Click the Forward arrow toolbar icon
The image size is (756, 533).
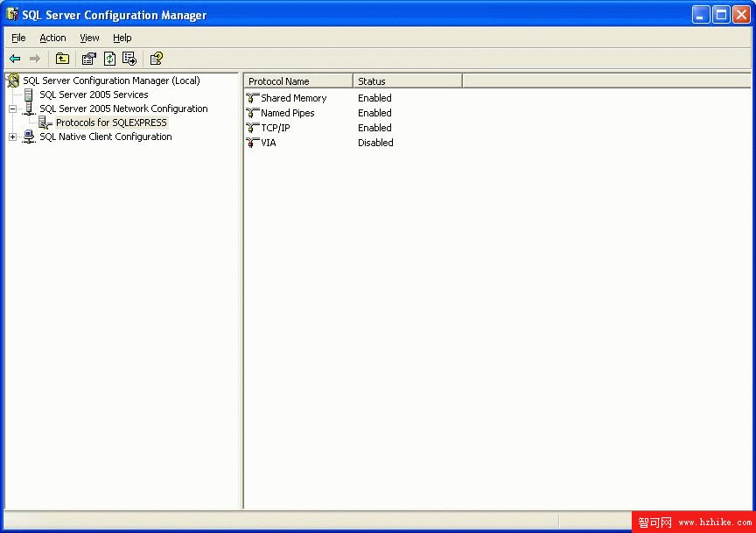pos(35,59)
